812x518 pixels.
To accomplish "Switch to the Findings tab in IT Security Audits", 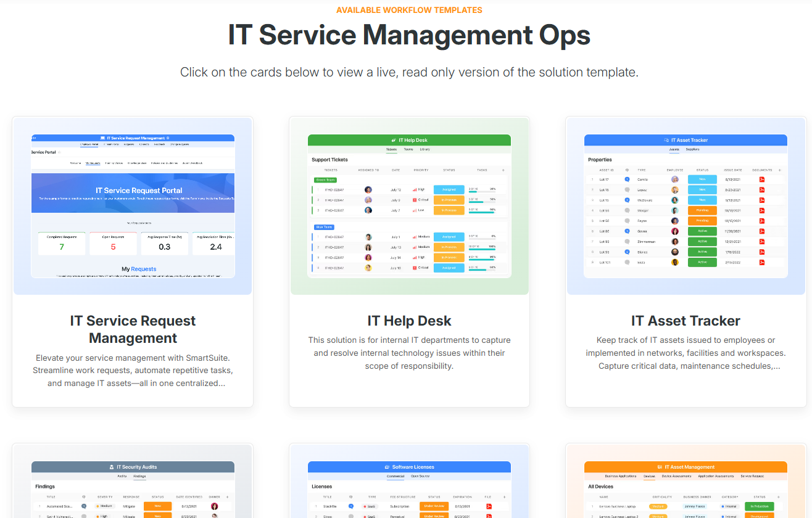I will 139,476.
